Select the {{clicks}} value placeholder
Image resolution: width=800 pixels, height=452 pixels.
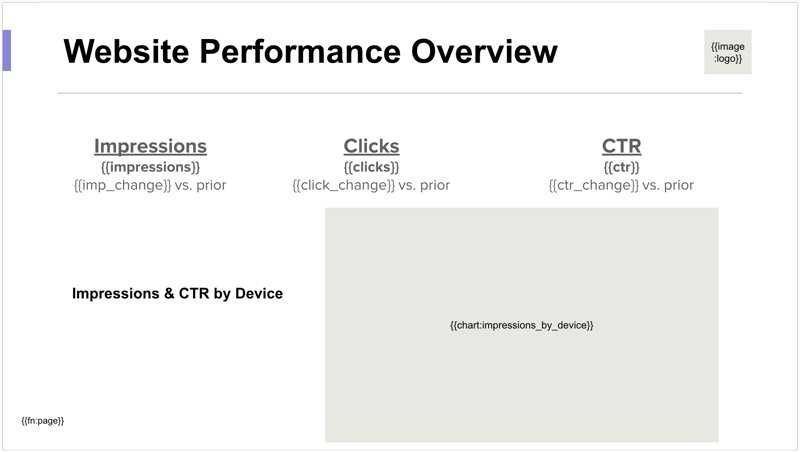coord(371,167)
